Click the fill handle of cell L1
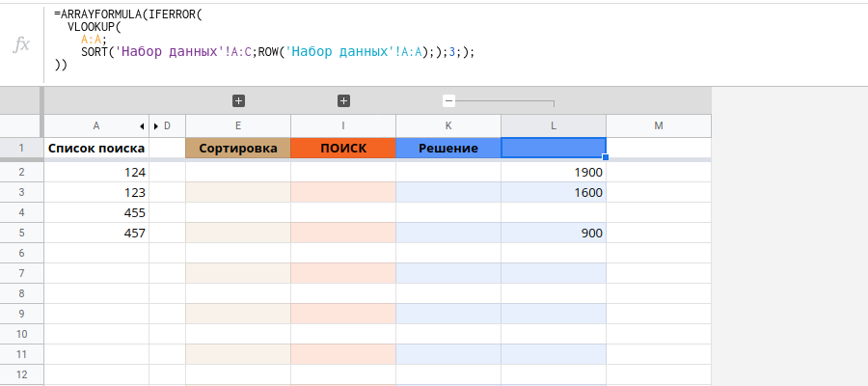This screenshot has width=868, height=386. (x=606, y=158)
